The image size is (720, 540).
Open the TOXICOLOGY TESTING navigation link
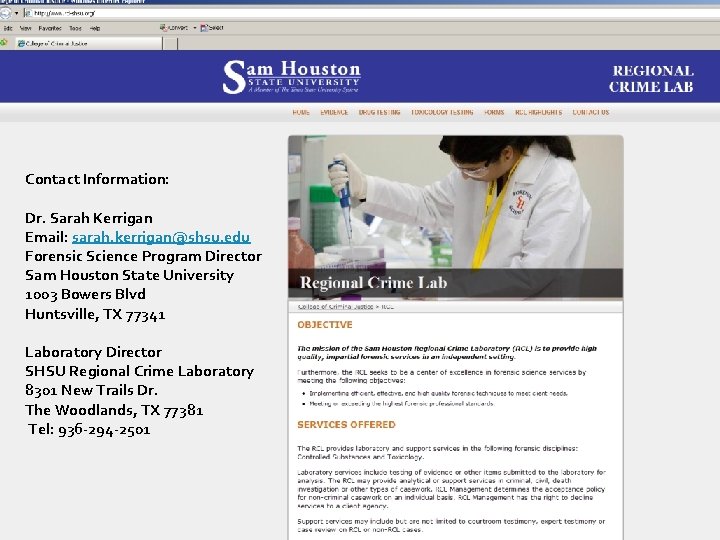[x=442, y=112]
